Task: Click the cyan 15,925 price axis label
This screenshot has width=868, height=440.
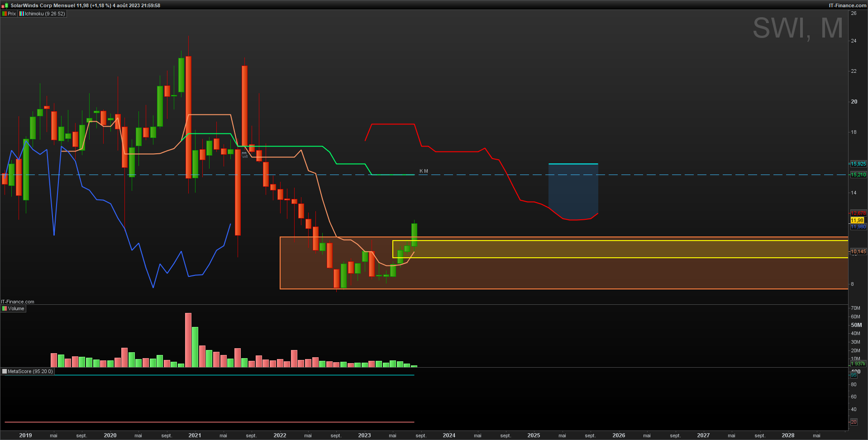Action: [x=858, y=164]
